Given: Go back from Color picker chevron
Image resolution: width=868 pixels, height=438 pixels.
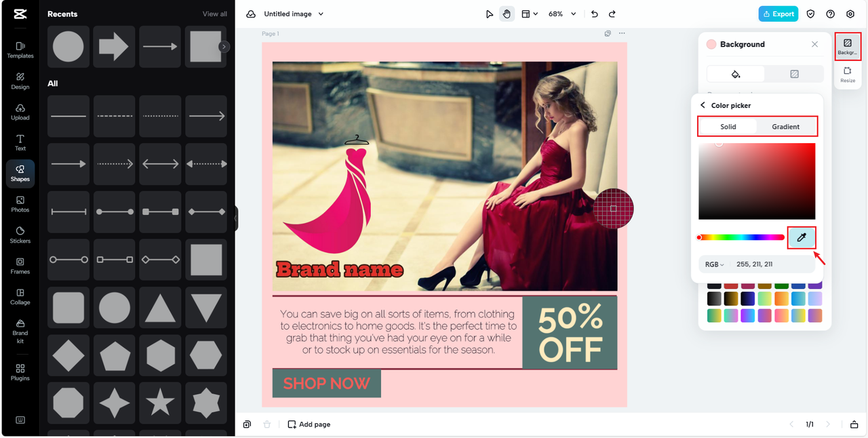Looking at the screenshot, I should pos(703,105).
